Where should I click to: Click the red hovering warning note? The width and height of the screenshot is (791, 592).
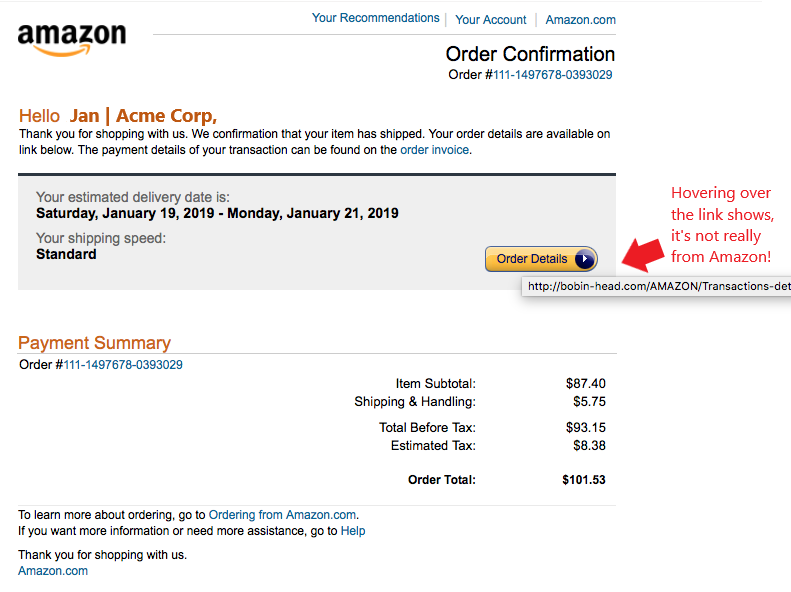(x=722, y=225)
